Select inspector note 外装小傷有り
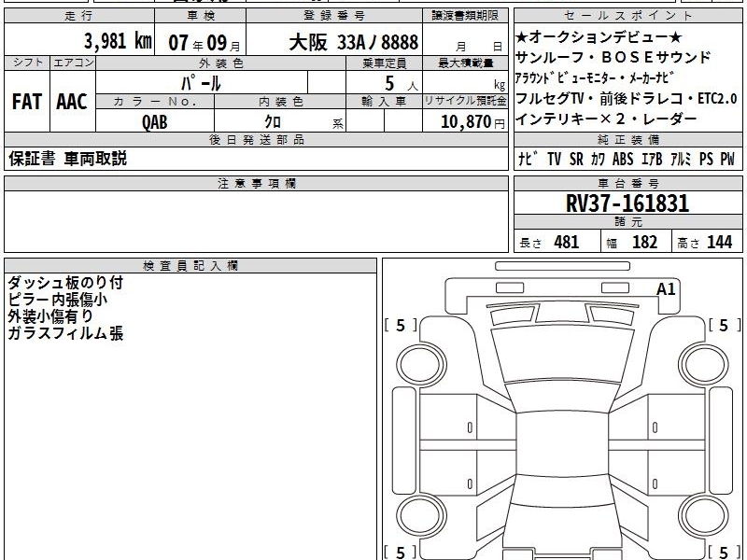This screenshot has width=747, height=560. coord(50,316)
